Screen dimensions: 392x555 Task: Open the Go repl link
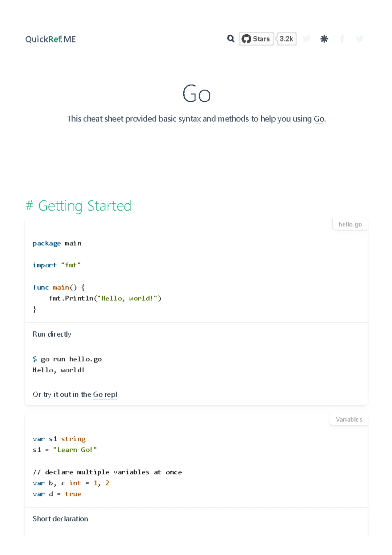click(x=105, y=395)
